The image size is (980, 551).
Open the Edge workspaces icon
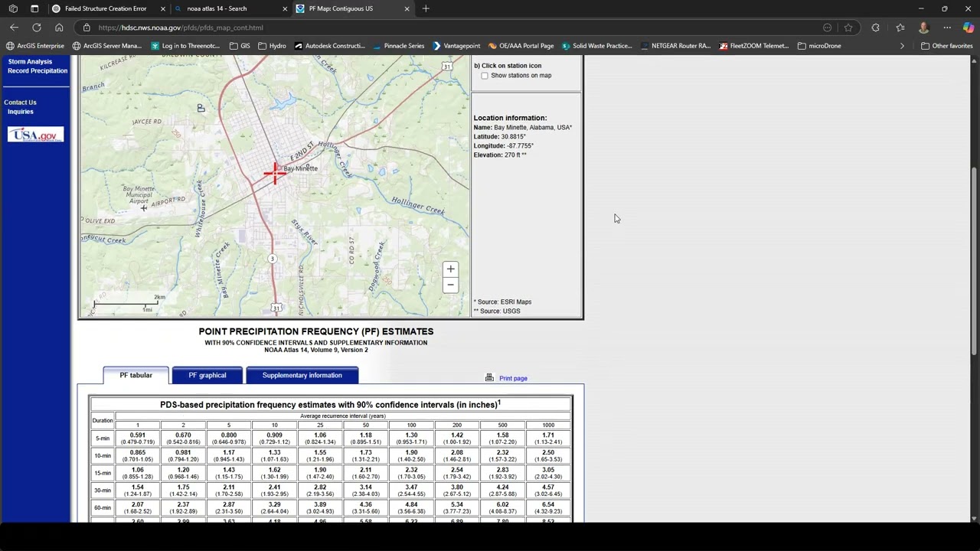coord(13,8)
